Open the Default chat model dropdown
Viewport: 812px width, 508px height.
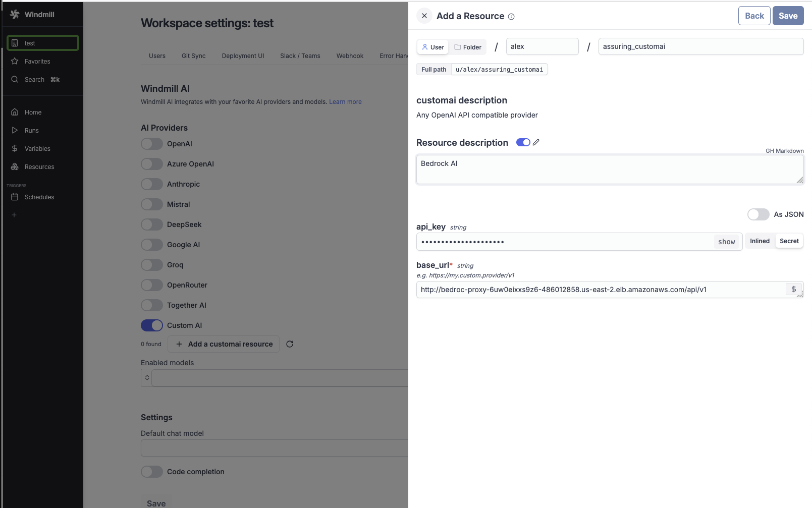[x=275, y=448]
